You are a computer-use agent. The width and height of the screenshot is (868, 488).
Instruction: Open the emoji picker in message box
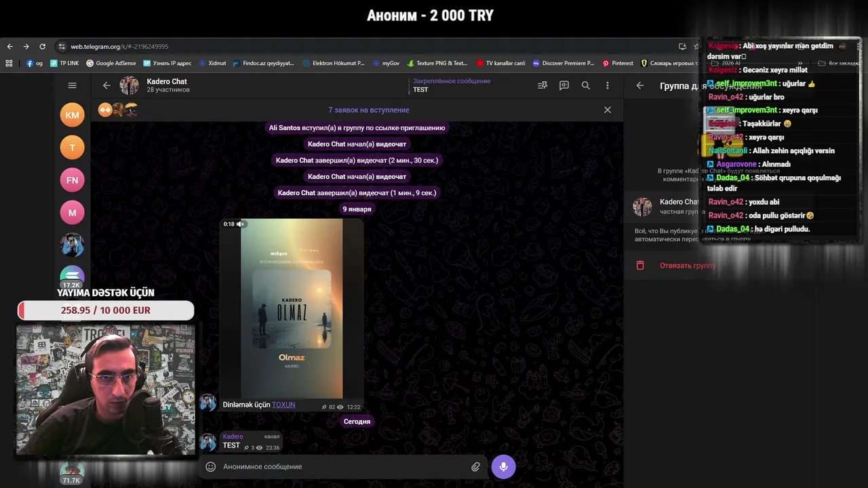(211, 466)
